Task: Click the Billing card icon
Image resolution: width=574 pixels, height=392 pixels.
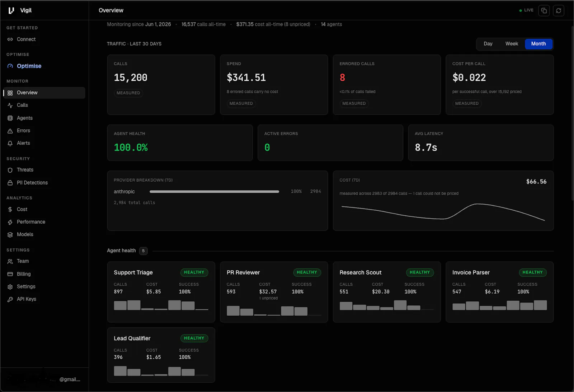Action: tap(10, 274)
